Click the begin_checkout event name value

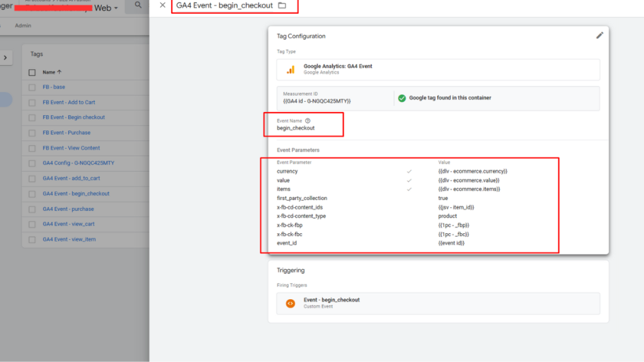(296, 128)
